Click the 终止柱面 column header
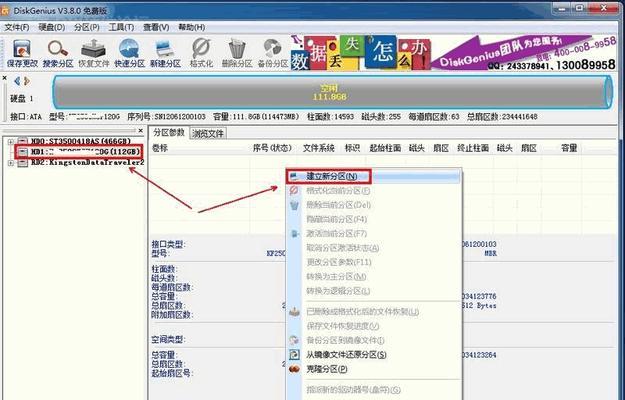Screen dimensions: 625x400 (473, 148)
